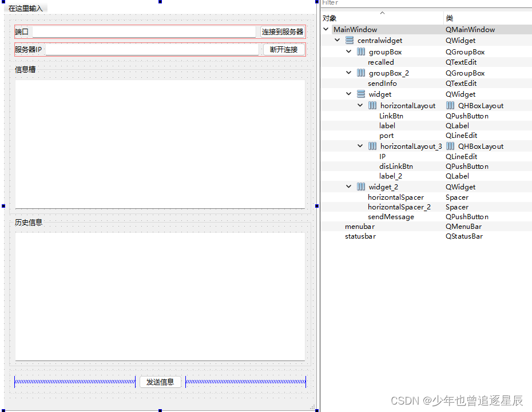
Task: Select the recalled QTextEdit tree item
Action: [x=382, y=62]
